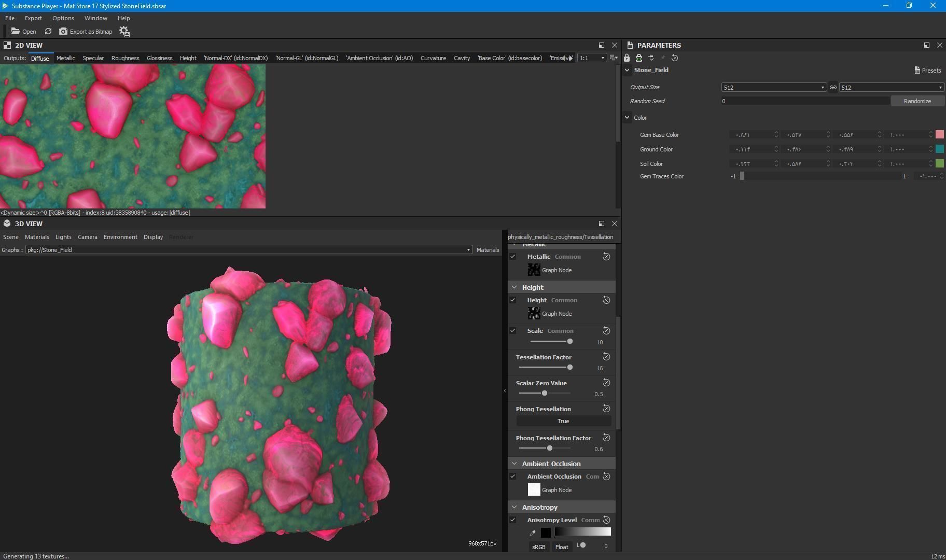Open the Environment menu in the 3D view
This screenshot has width=946, height=560.
tap(120, 237)
